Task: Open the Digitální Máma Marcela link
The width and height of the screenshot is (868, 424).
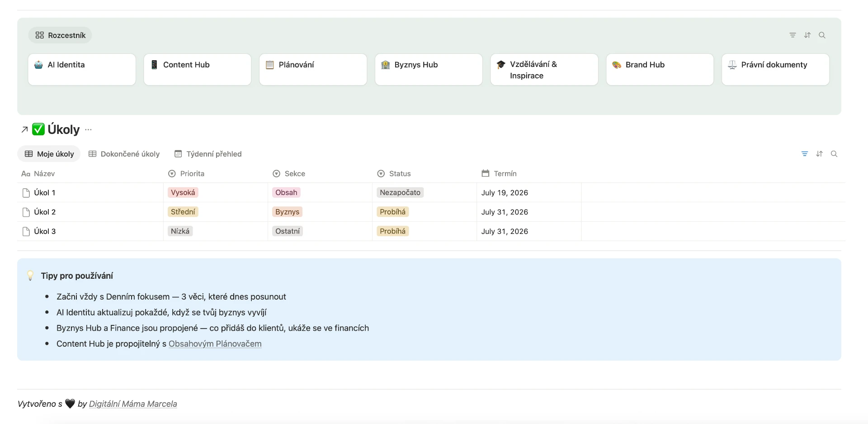Action: 133,404
